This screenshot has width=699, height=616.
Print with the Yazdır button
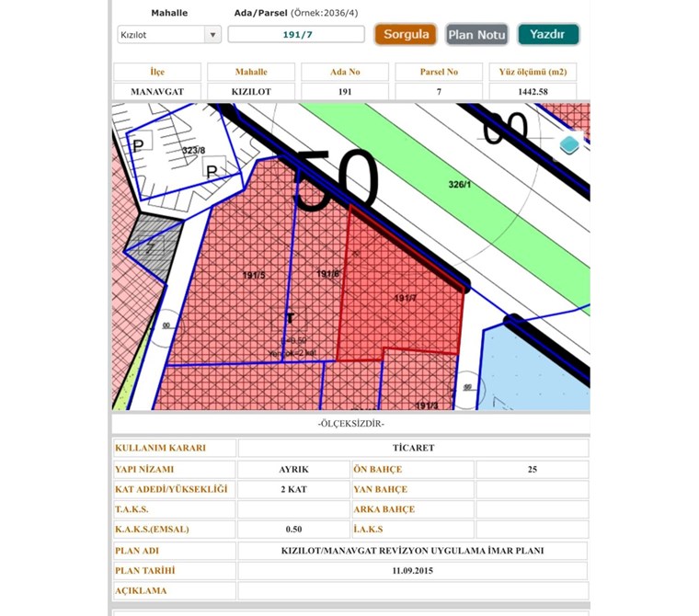(x=548, y=34)
